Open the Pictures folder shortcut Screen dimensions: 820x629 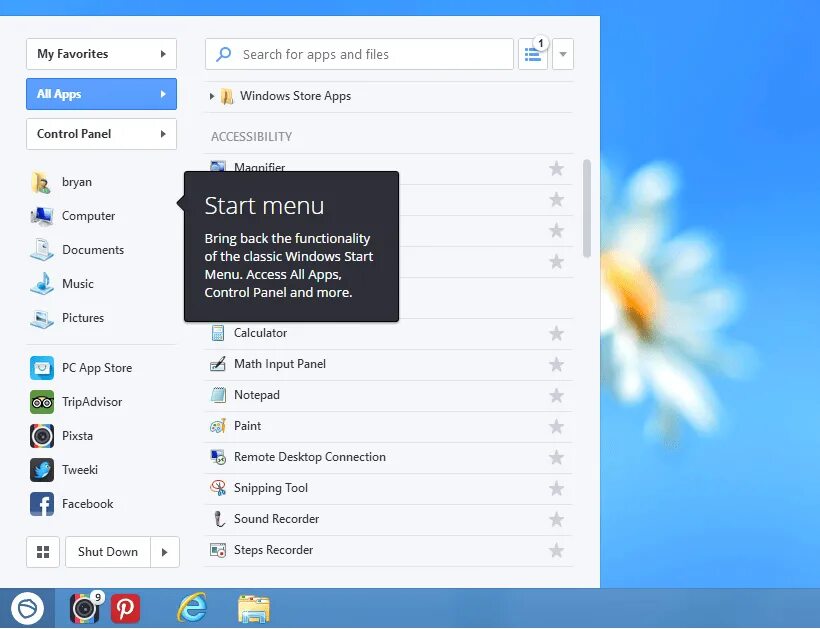[x=67, y=318]
